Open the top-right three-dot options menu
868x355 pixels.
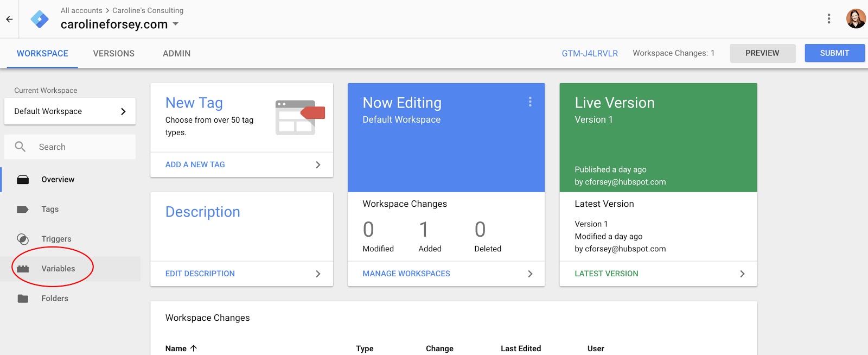coord(828,19)
